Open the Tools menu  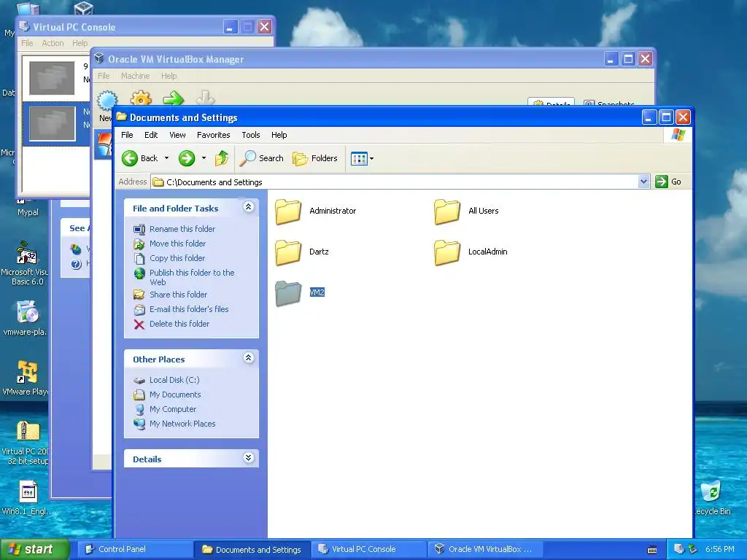tap(251, 135)
